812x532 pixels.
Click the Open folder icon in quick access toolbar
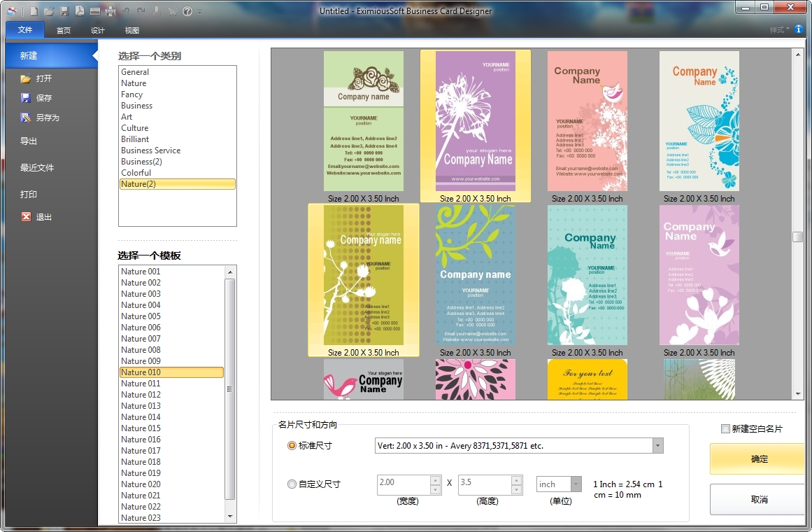pyautogui.click(x=49, y=11)
